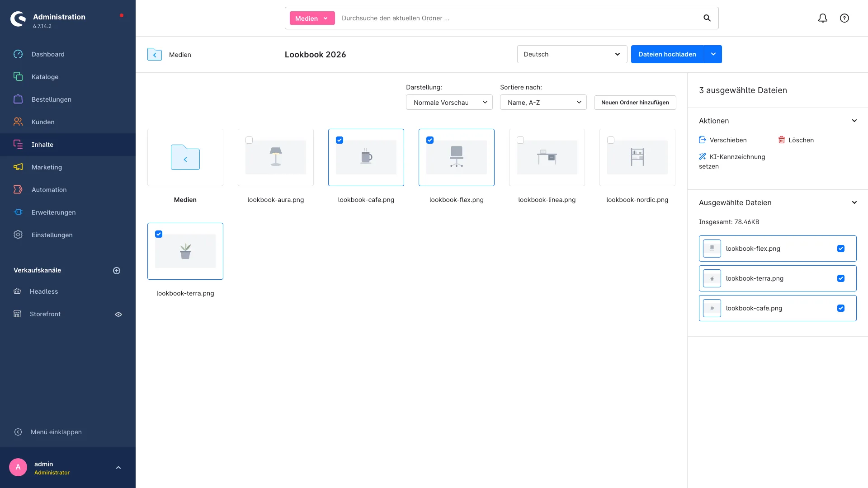Uncheck lookbook-terra.png in selected files list
This screenshot has width=868, height=488.
841,278
